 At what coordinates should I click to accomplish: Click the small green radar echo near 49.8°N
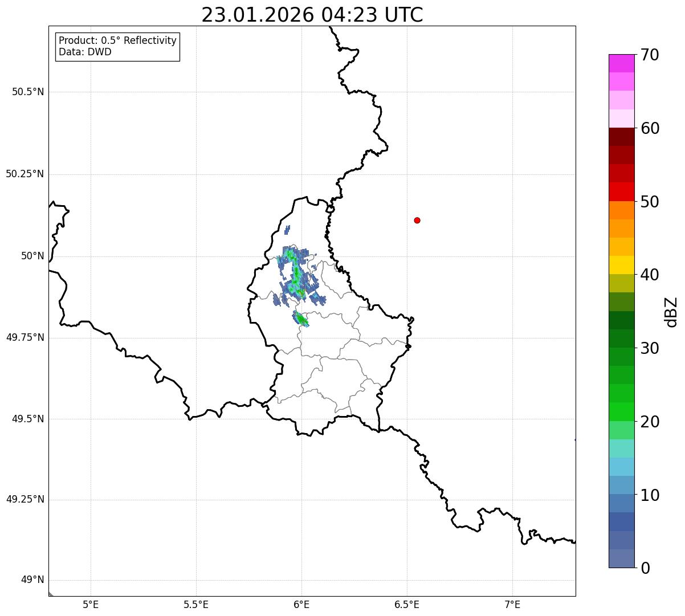pyautogui.click(x=300, y=319)
